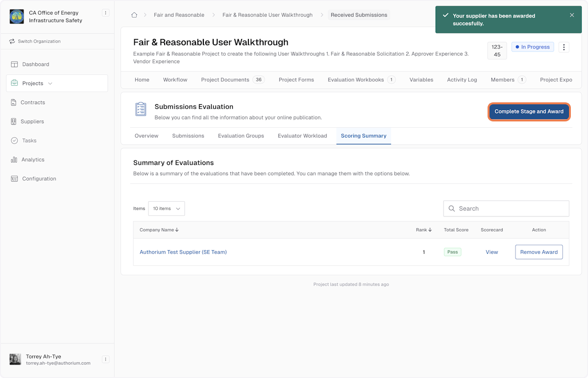
Task: Click the success checkmark icon in the notification
Action: 445,16
